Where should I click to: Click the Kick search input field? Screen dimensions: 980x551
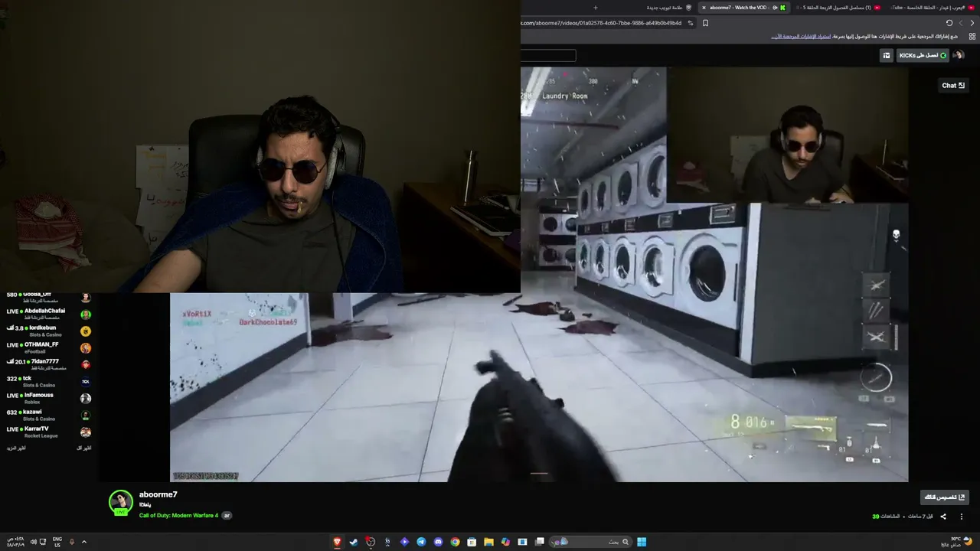548,55
